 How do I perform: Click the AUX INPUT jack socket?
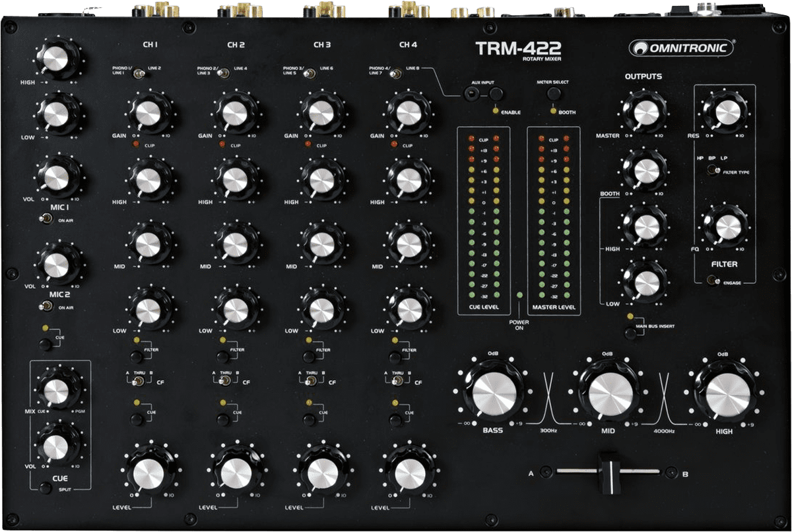472,94
